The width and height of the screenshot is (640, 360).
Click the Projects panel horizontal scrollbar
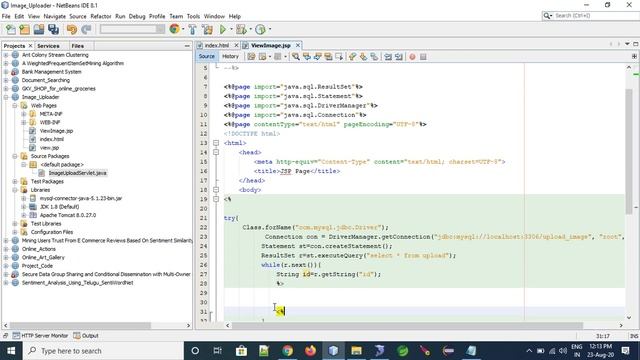tap(80, 325)
